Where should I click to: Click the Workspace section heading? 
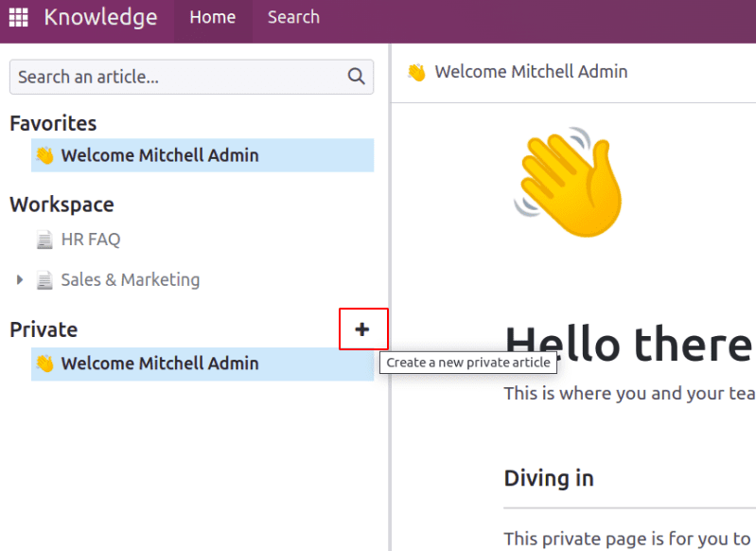click(x=62, y=205)
